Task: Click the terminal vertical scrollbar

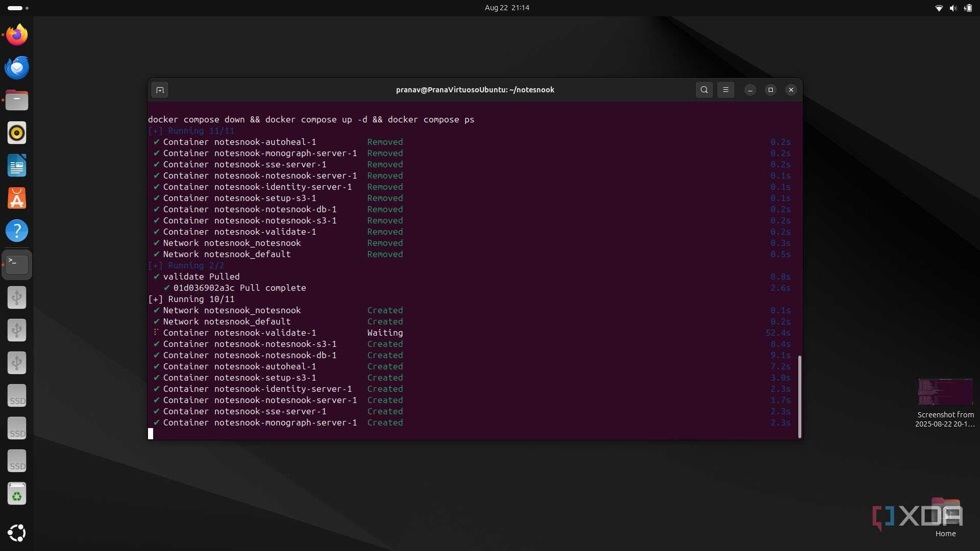Action: click(799, 396)
